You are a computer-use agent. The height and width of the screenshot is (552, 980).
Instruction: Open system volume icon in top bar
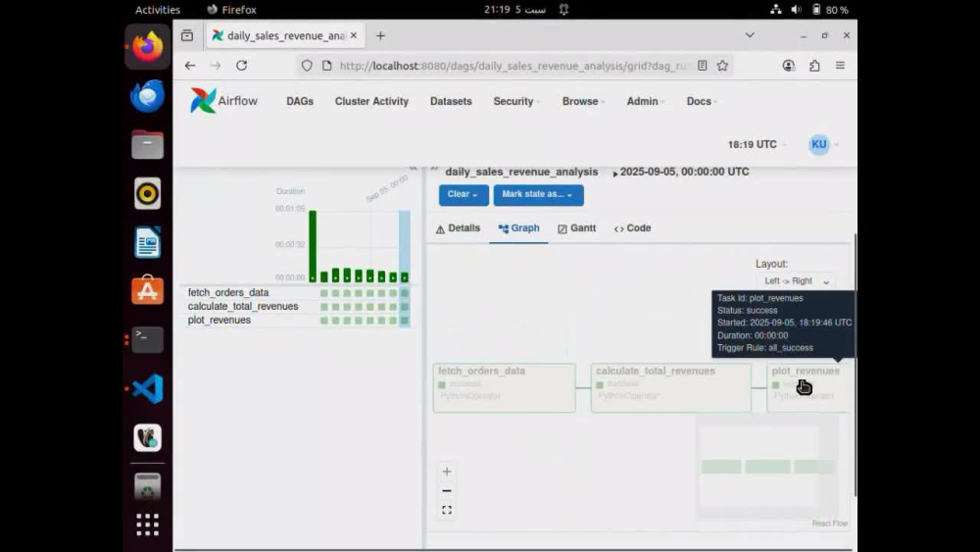(796, 10)
